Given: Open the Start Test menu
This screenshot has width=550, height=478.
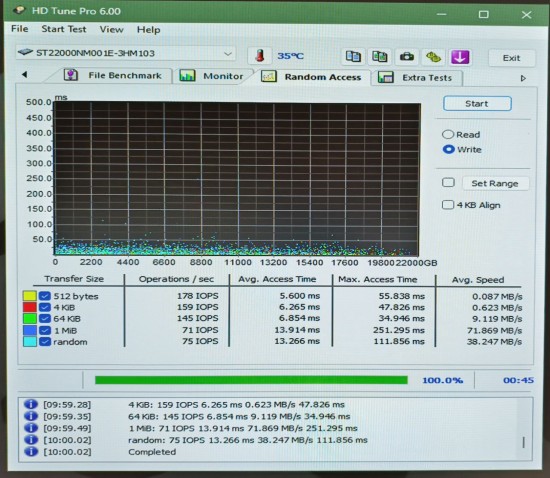Looking at the screenshot, I should point(64,29).
